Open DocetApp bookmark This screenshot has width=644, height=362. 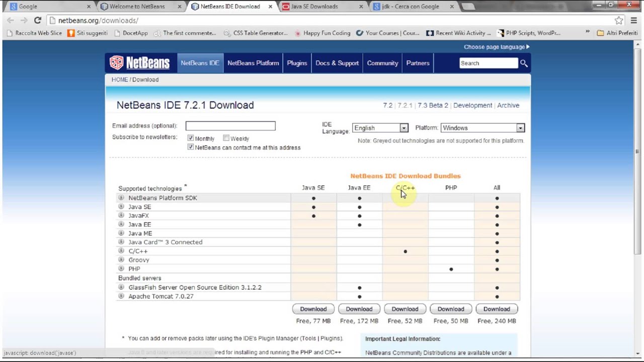click(131, 33)
